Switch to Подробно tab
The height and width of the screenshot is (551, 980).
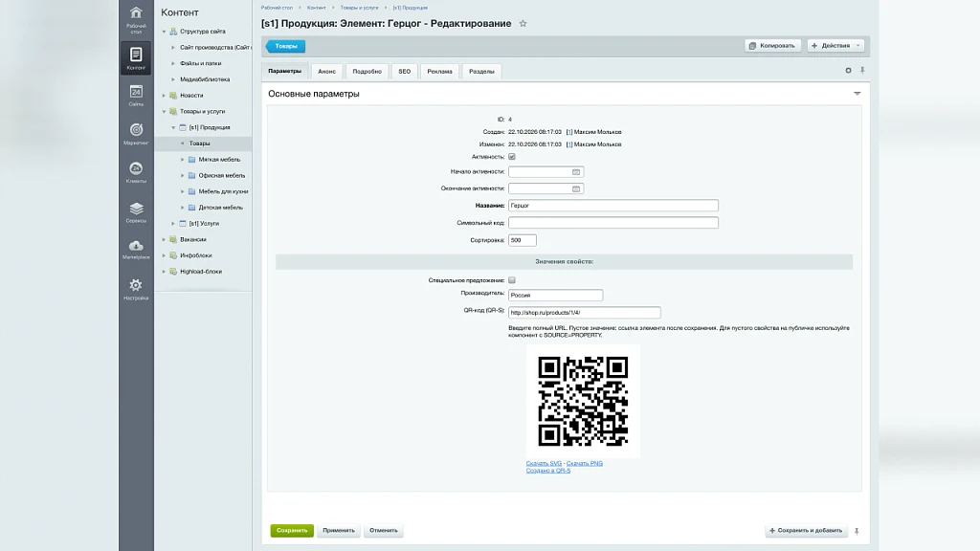point(367,71)
